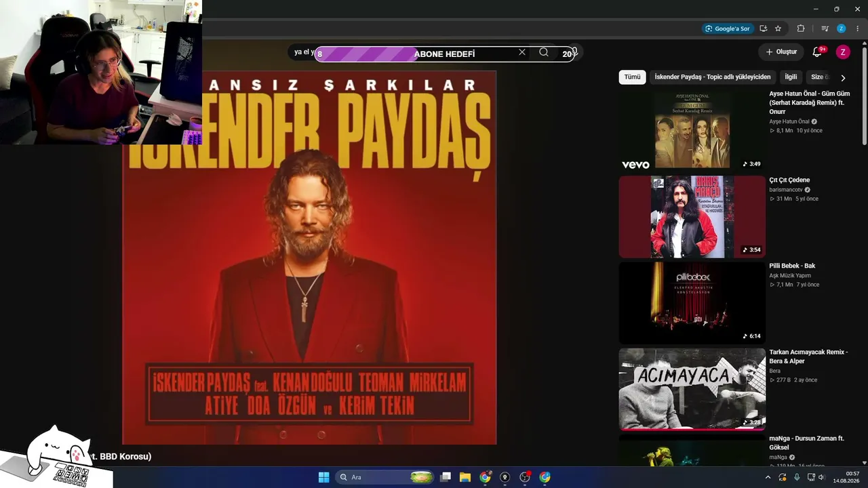Open the Tarkan Acımayacak Remix thumbnail

[692, 389]
